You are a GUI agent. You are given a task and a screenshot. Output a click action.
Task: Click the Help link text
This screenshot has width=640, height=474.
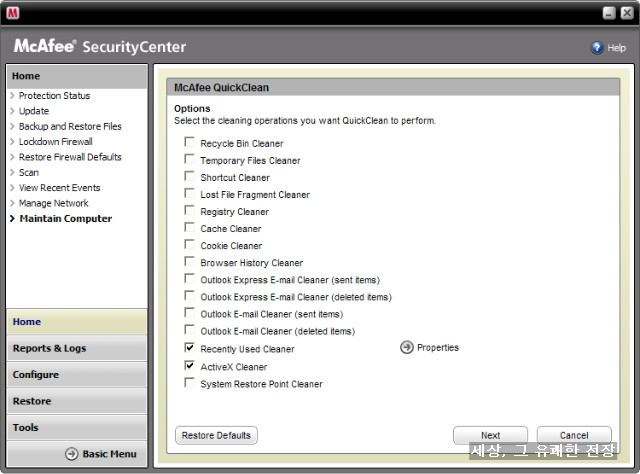[616, 48]
